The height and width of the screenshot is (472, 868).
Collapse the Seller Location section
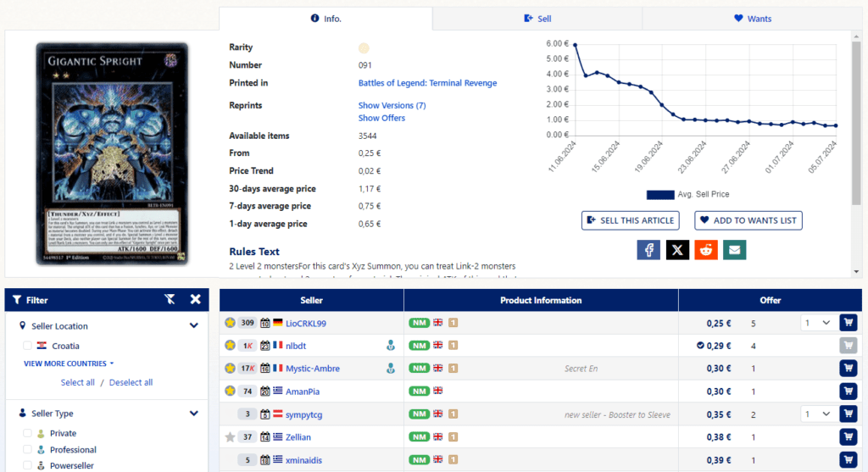[194, 326]
